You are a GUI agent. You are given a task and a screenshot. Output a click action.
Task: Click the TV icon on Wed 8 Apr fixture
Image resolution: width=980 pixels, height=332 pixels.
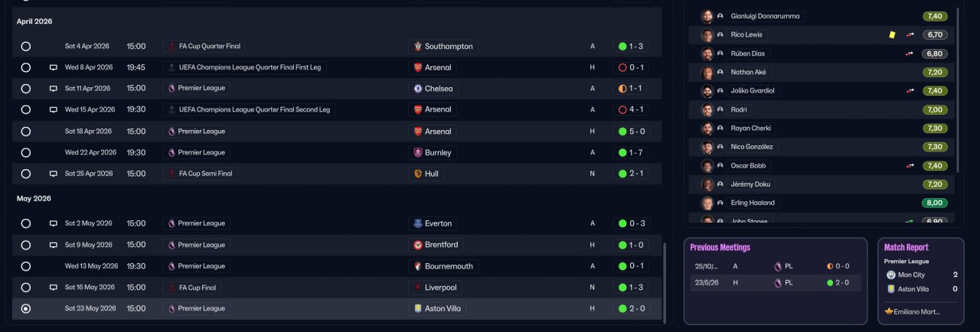coord(54,67)
